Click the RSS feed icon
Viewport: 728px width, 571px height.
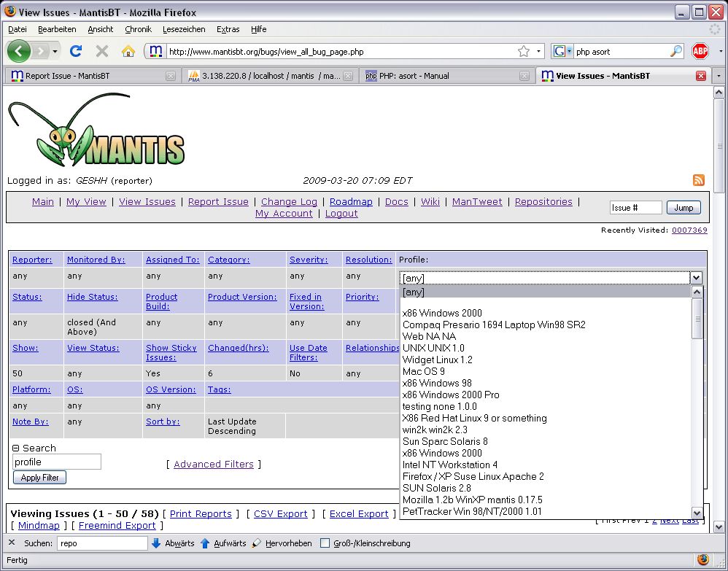[x=698, y=181]
